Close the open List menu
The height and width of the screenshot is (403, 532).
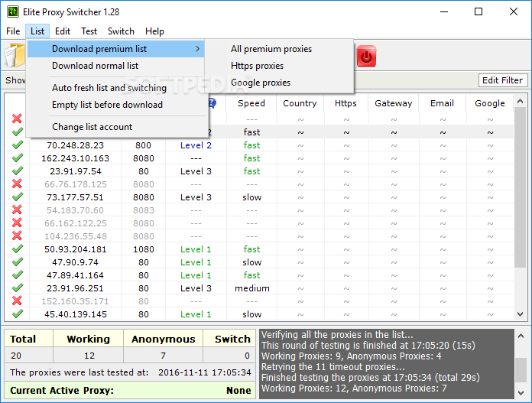coord(37,31)
